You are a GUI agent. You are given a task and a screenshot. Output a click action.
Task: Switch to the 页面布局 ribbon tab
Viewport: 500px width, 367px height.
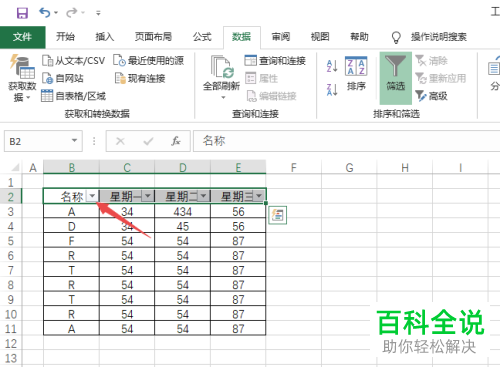click(x=153, y=37)
